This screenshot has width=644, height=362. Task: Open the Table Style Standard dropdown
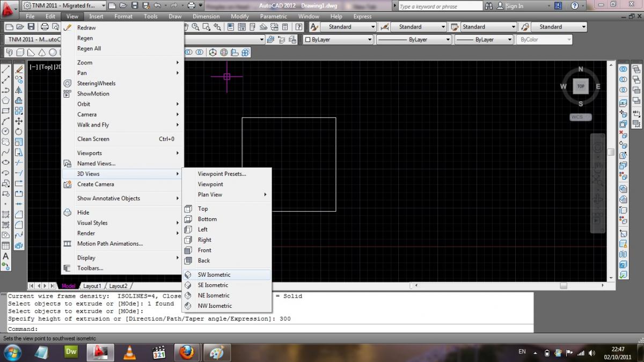(x=488, y=27)
